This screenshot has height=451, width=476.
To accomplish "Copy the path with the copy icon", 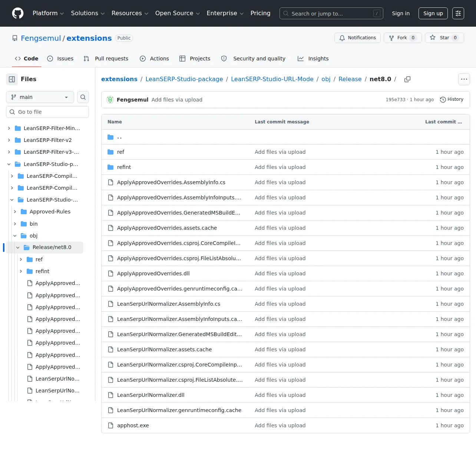I will tap(407, 79).
